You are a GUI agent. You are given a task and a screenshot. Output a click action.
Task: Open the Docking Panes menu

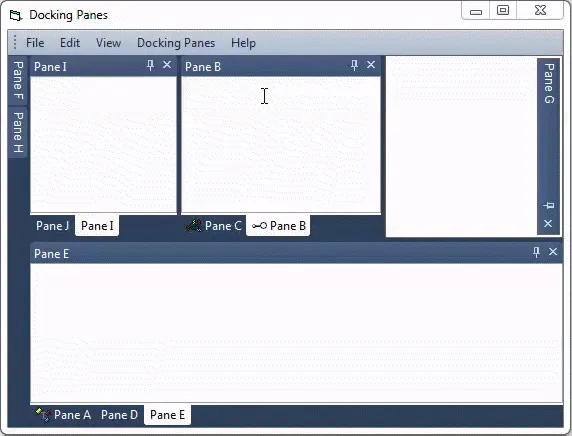176,43
